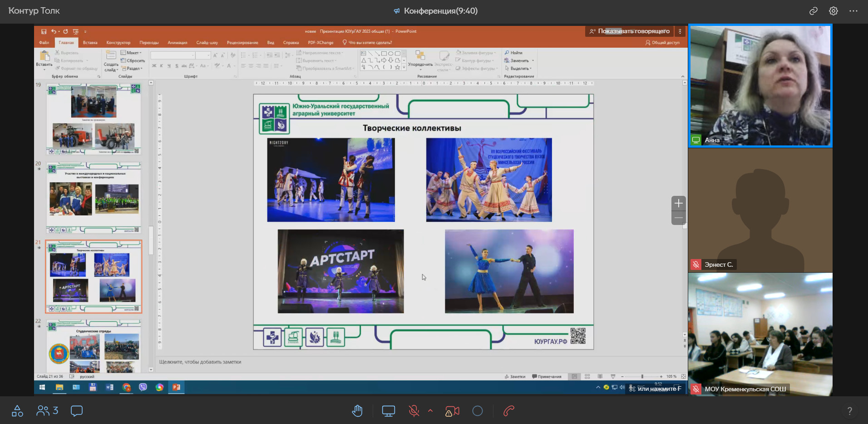Click the Показывать говорящего button
The width and height of the screenshot is (868, 424).
629,31
